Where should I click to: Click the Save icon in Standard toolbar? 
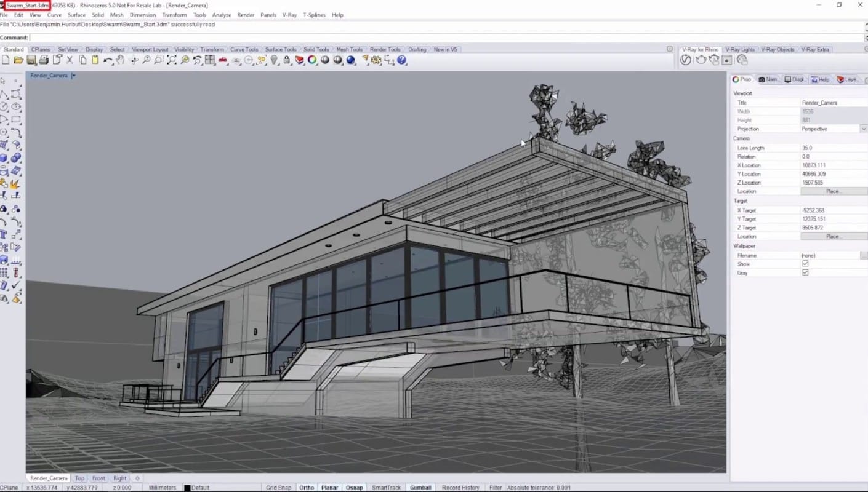click(x=31, y=60)
